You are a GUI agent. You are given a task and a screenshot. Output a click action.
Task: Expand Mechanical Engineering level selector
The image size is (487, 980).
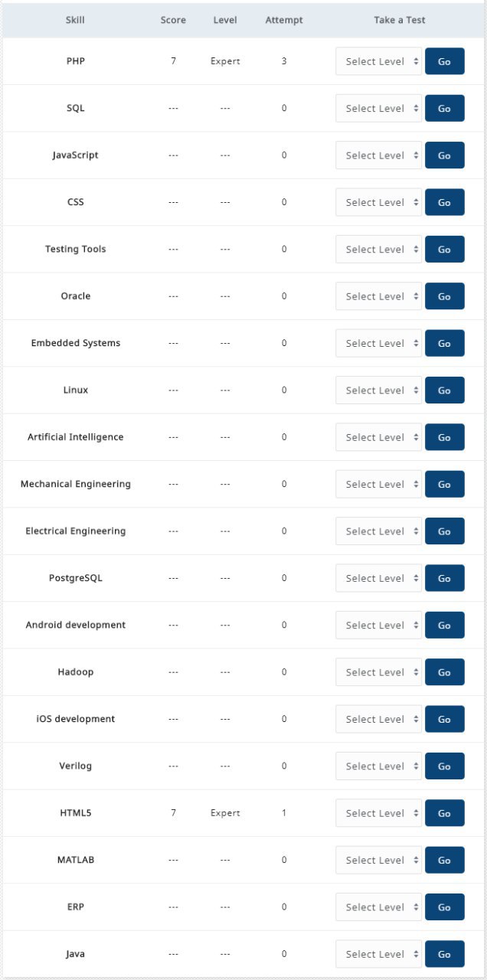coord(379,485)
